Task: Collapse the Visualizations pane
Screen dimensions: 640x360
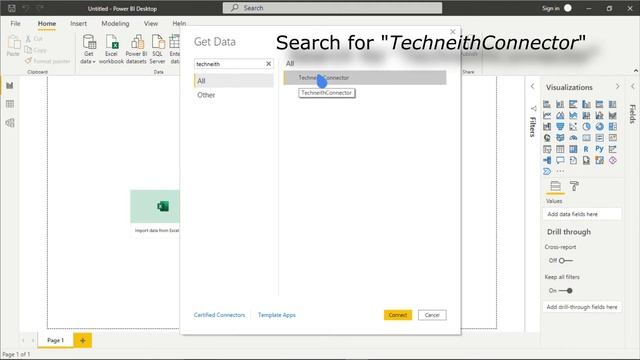Action: click(x=618, y=87)
